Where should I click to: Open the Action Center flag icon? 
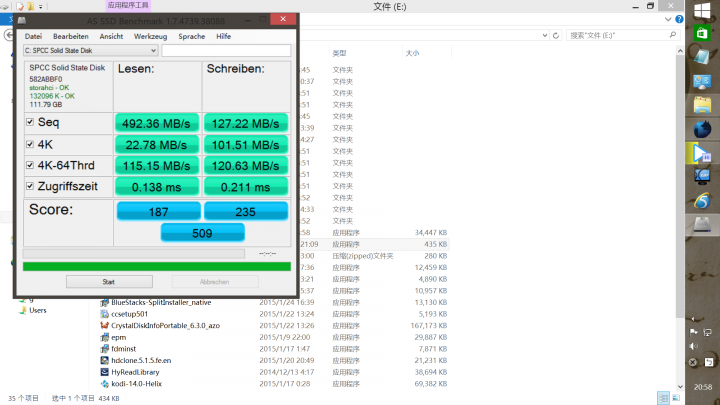[x=694, y=332]
